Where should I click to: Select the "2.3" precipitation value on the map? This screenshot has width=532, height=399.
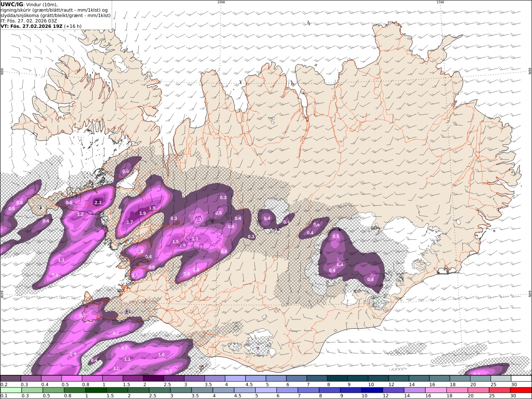[98, 203]
